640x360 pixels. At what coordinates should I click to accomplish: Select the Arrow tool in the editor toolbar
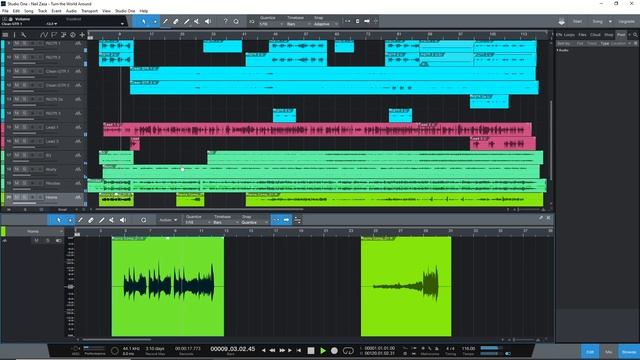[59, 220]
